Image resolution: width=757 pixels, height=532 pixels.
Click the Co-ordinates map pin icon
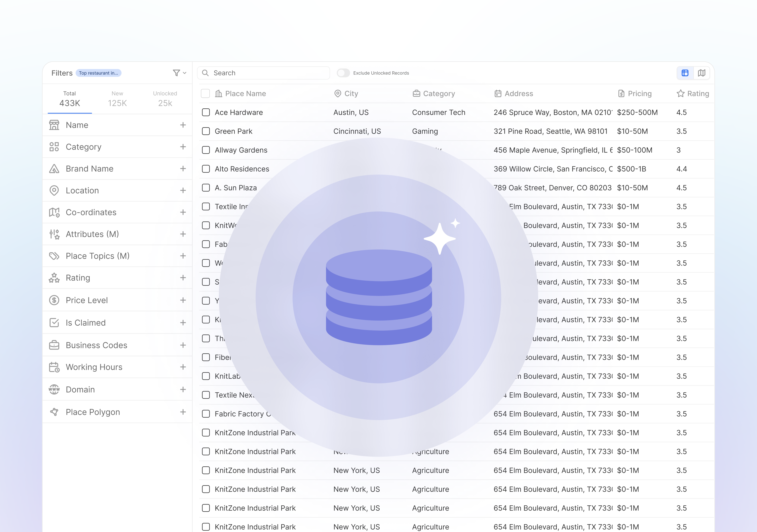54,212
